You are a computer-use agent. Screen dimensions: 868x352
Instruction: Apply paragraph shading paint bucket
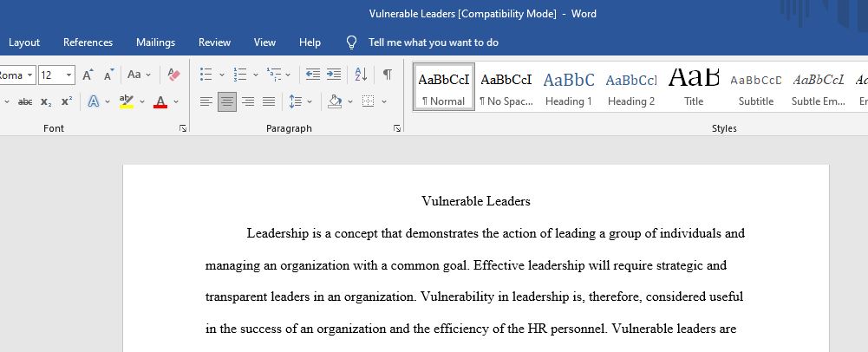pos(335,101)
